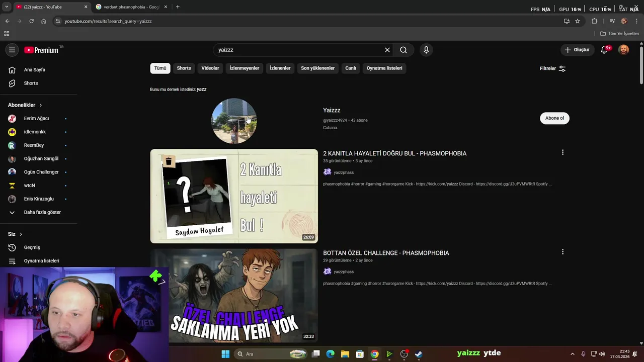Play the 2 Kanıtla hayaleti thumbnail

(234, 196)
